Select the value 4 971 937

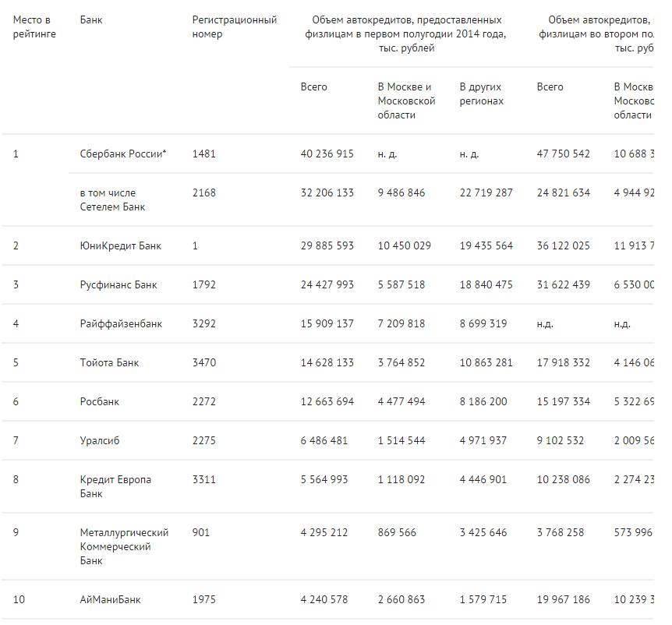click(483, 441)
